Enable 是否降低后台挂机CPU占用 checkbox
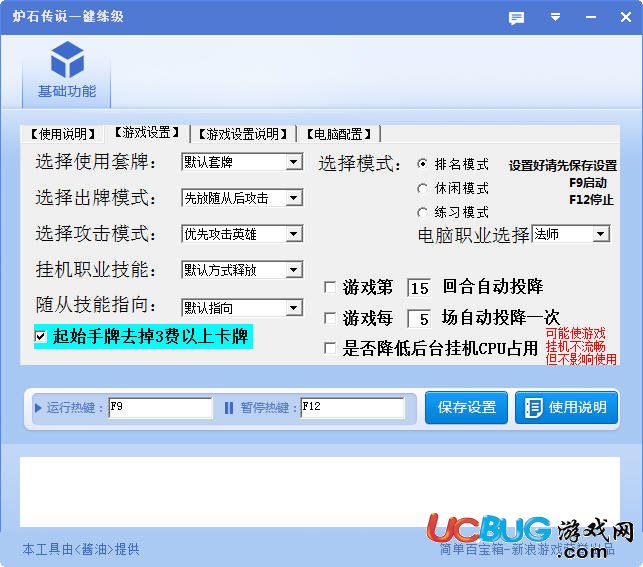This screenshot has width=643, height=567. pyautogui.click(x=330, y=348)
